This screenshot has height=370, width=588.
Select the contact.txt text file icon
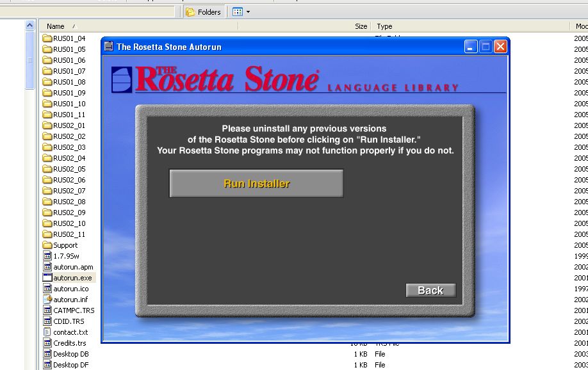pyautogui.click(x=47, y=332)
